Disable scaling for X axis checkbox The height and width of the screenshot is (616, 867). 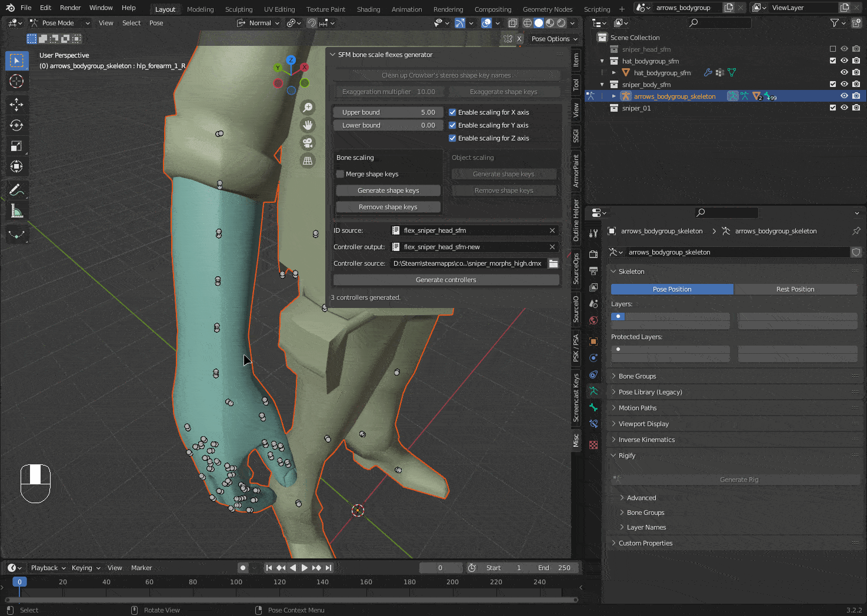point(452,112)
